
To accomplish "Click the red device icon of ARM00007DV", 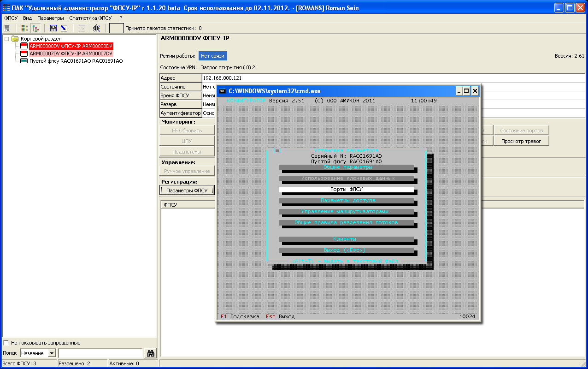I will point(24,54).
